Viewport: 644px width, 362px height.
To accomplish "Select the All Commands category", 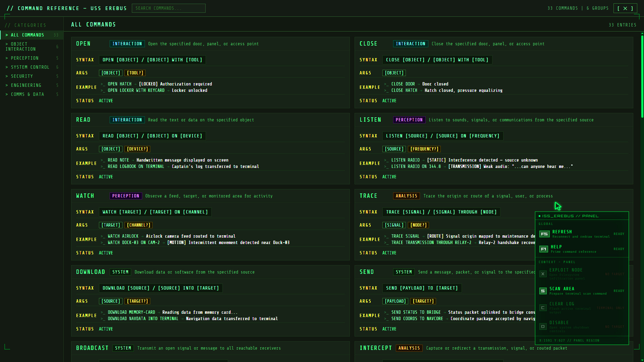I will pos(32,35).
